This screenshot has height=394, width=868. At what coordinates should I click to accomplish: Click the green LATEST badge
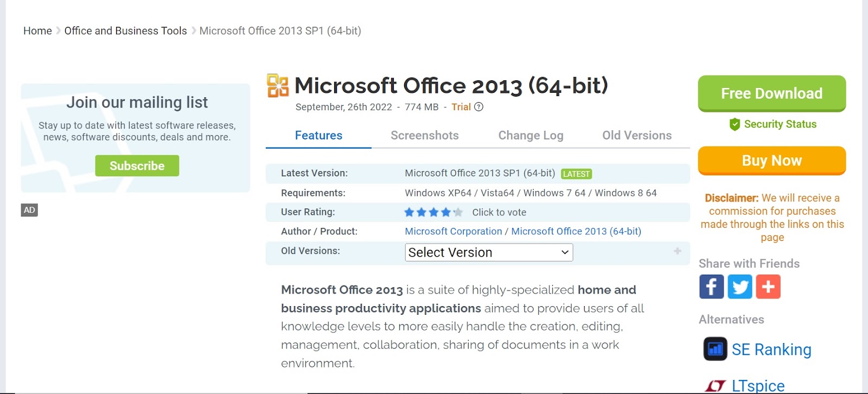(576, 174)
